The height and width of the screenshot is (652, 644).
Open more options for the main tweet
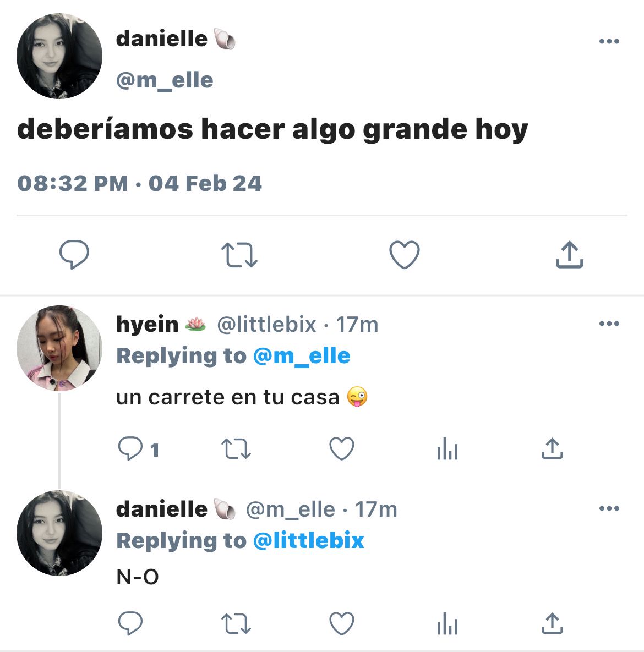[x=609, y=41]
